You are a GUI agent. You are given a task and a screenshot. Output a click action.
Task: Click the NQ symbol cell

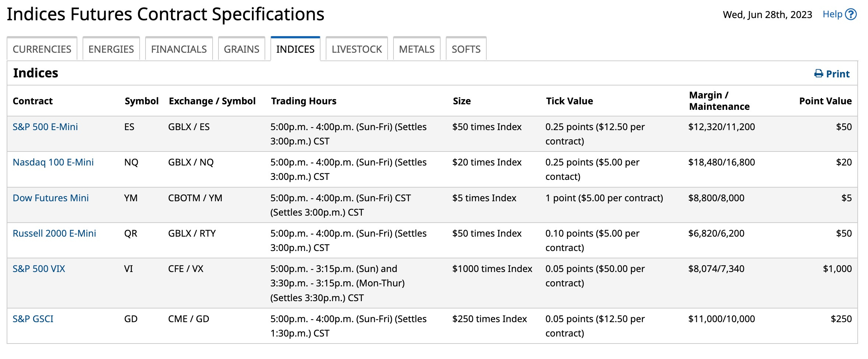(131, 162)
